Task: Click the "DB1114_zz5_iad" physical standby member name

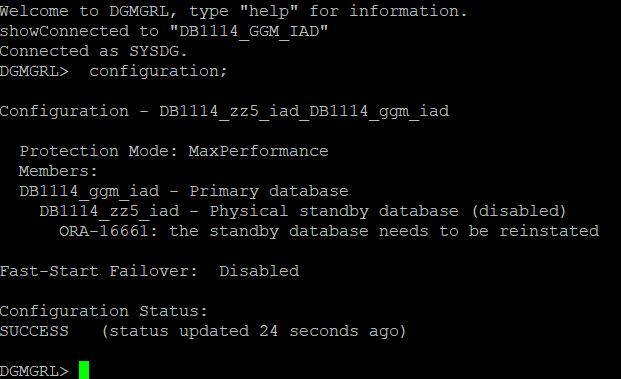Action: pos(109,211)
